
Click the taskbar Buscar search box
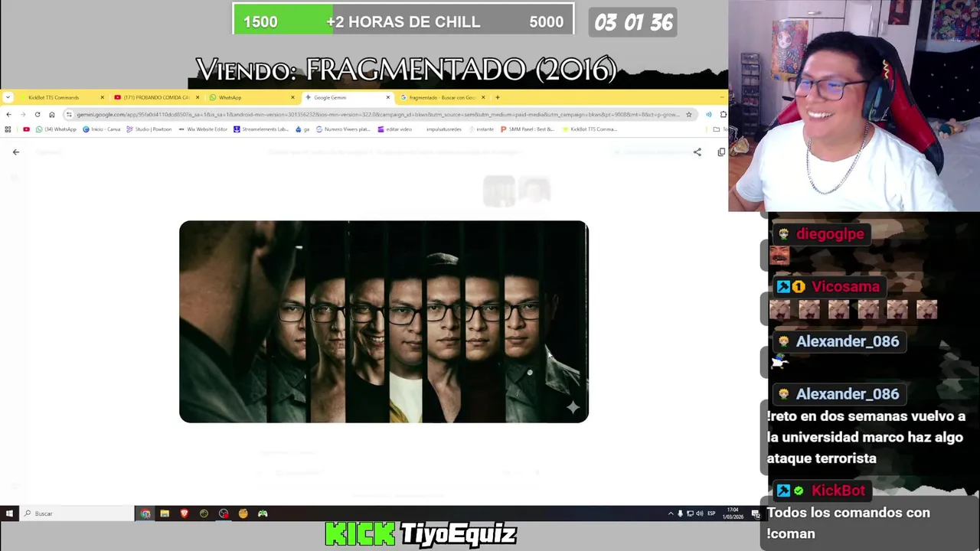click(x=77, y=514)
